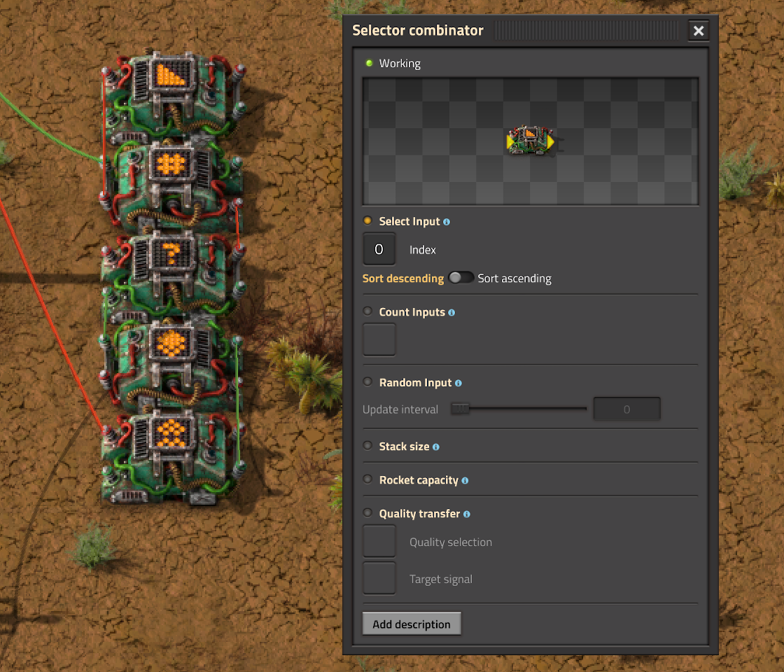
Task: Select the Quality transfer radio button
Action: coord(367,512)
